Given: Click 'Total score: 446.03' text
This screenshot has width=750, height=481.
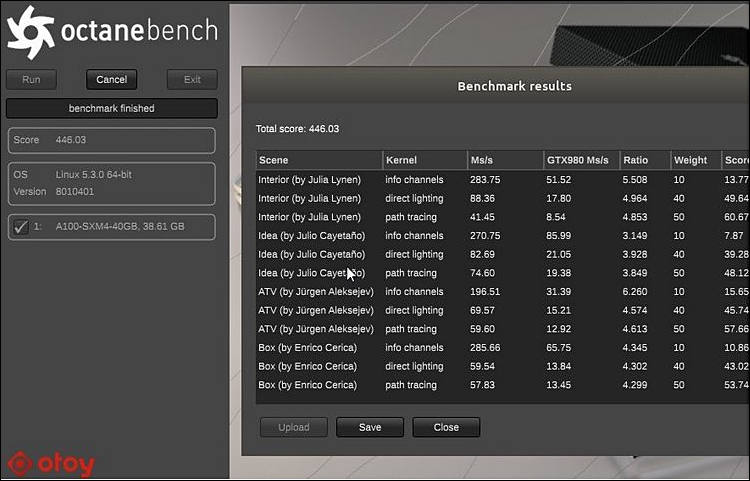Looking at the screenshot, I should [297, 129].
